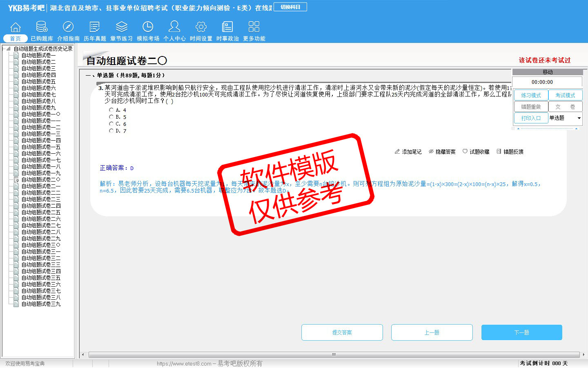Open 更多功能 grid icon
Image resolution: width=588 pixels, height=368 pixels.
pos(254,27)
